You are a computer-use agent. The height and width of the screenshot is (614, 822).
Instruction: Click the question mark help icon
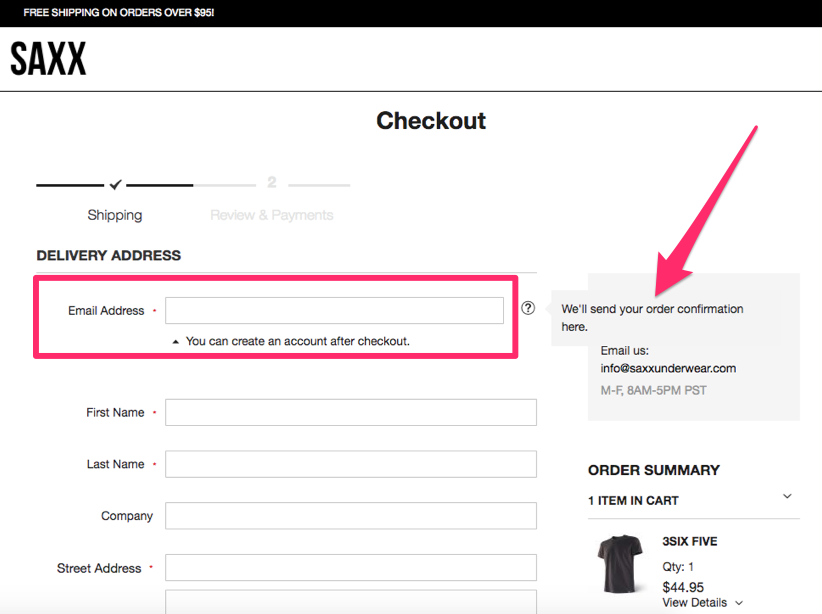click(528, 308)
